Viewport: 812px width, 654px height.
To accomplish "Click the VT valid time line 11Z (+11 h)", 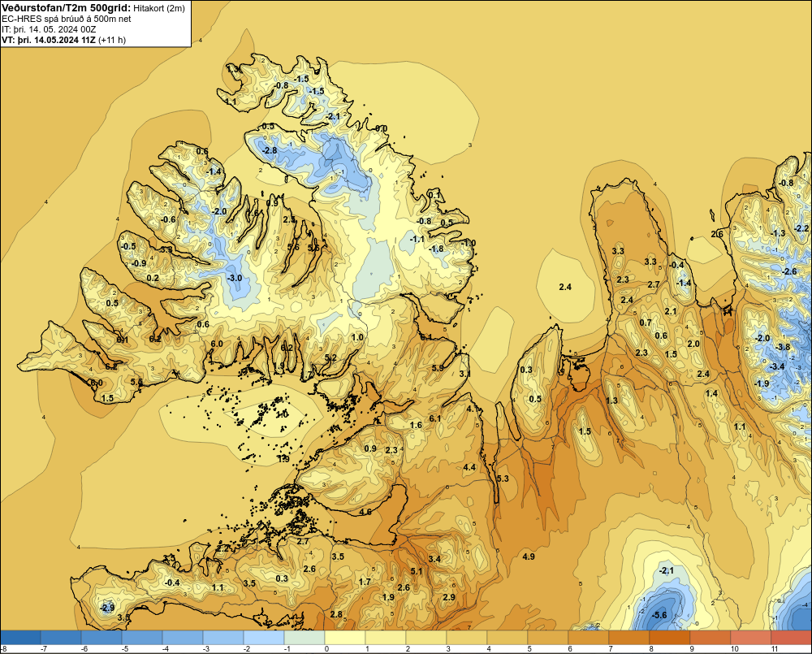I will click(63, 40).
